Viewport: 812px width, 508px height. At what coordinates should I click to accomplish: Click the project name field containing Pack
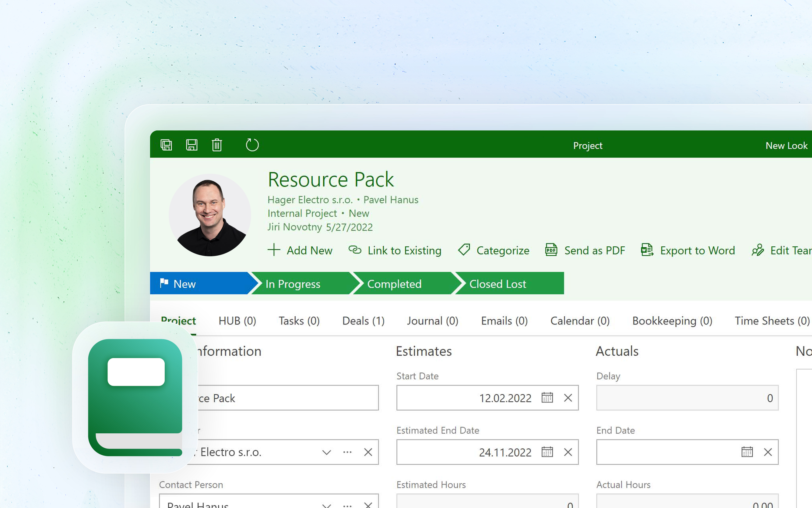pyautogui.click(x=269, y=398)
